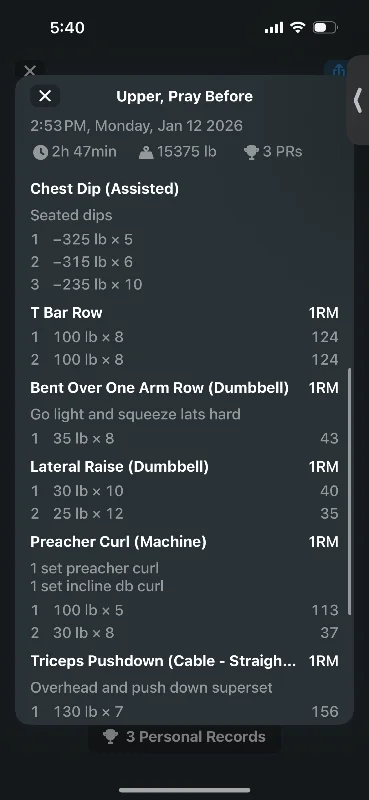
Task: Tap the 3 Personal Records button
Action: click(184, 737)
